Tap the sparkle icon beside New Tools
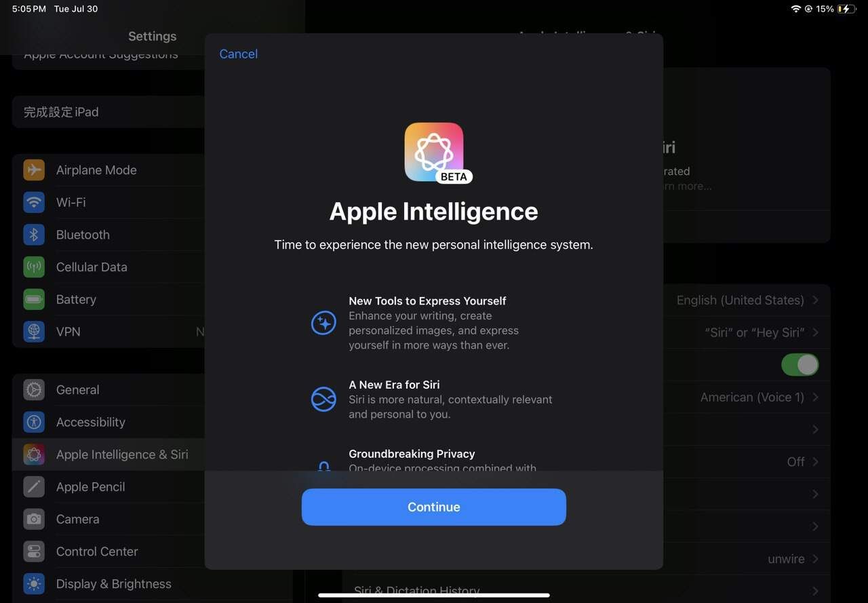This screenshot has height=603, width=868. pos(323,323)
